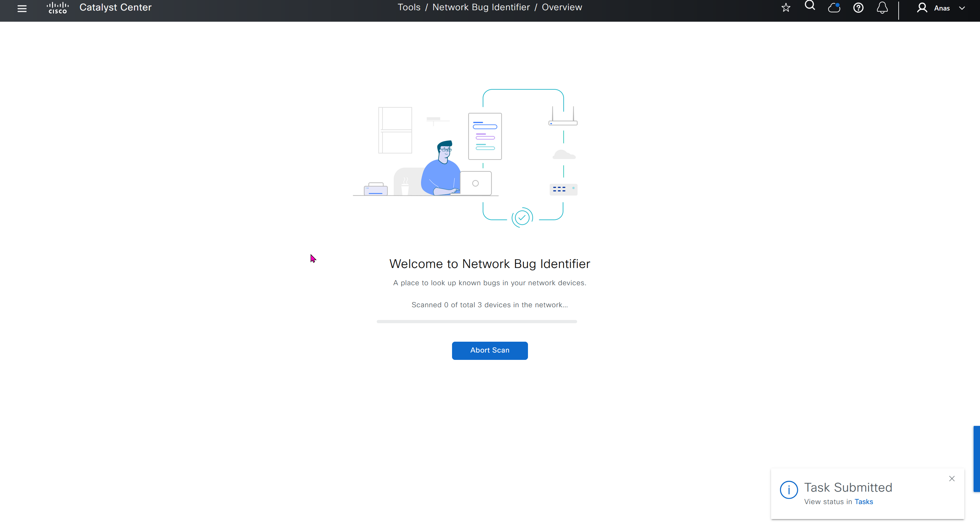Open the hamburger navigation menu
The image size is (980, 528).
point(22,8)
